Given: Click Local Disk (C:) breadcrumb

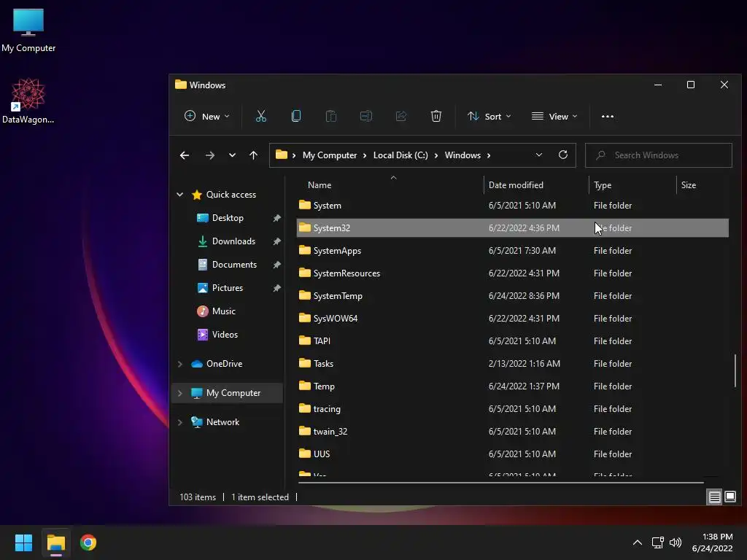Looking at the screenshot, I should [400, 155].
